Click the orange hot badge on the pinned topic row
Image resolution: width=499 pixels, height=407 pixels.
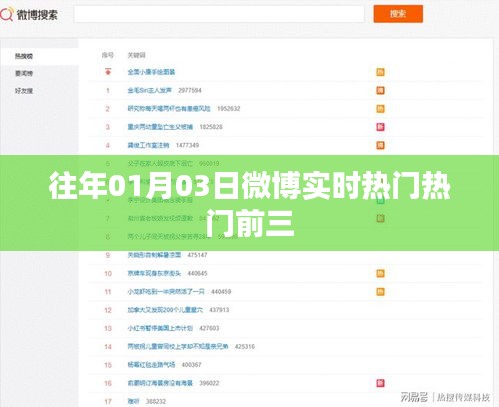tap(380, 72)
